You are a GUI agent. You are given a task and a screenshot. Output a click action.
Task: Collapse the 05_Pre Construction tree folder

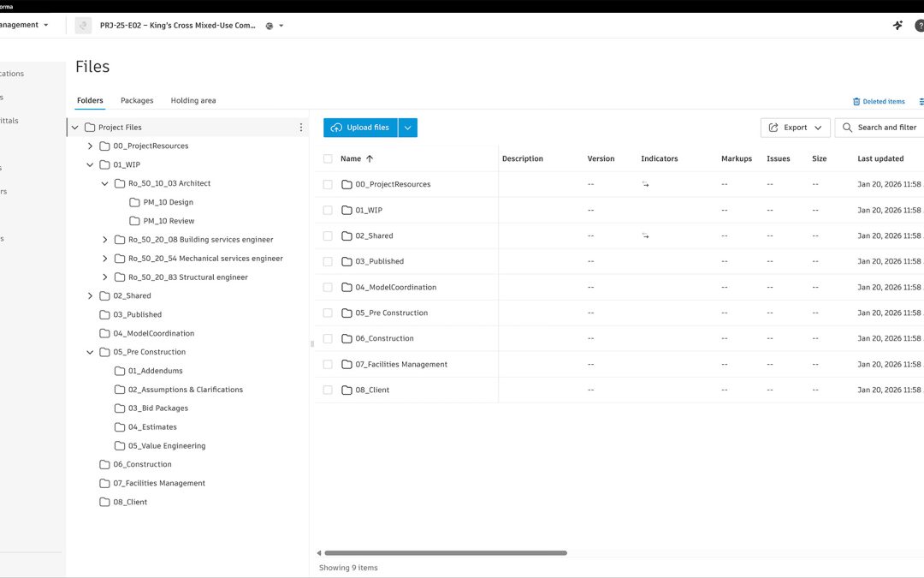point(90,352)
